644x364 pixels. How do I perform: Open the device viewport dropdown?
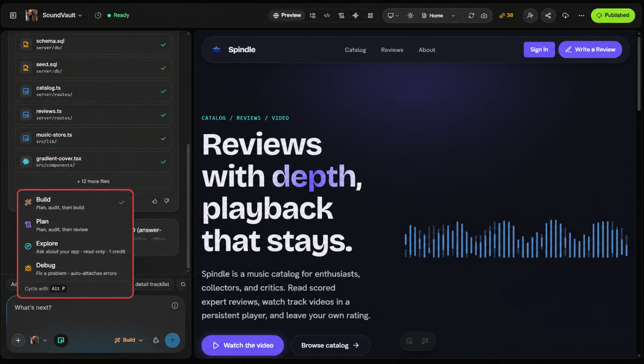click(x=393, y=16)
